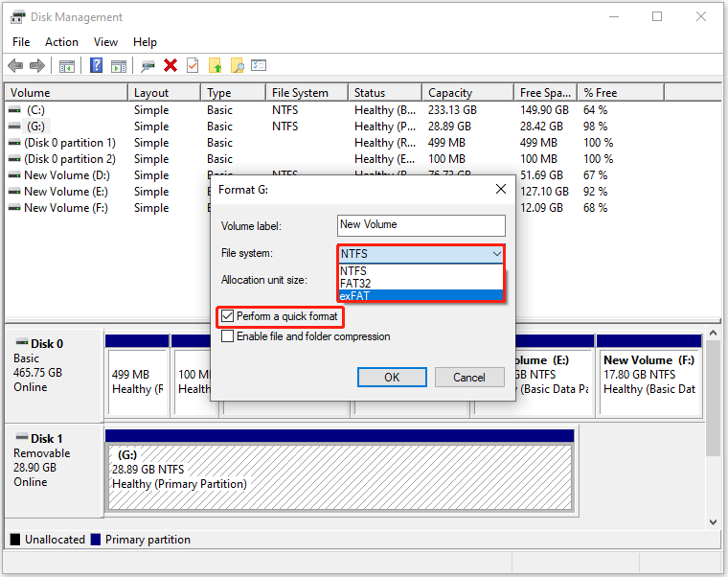The height and width of the screenshot is (577, 728).
Task: Sort by Type column header
Action: point(233,93)
